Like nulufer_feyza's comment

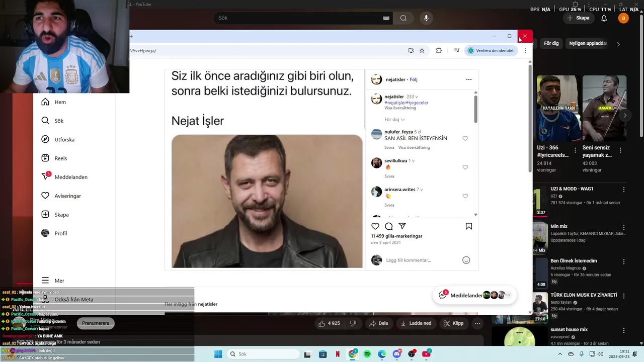pos(465,138)
